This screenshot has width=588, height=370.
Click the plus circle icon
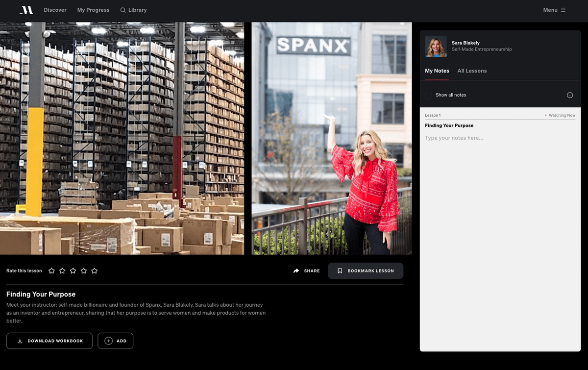tap(109, 341)
